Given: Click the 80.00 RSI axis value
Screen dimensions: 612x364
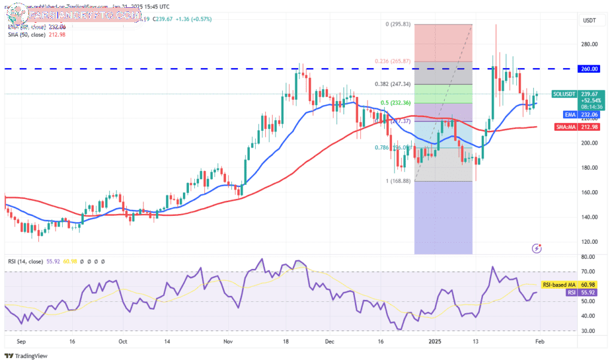Looking at the screenshot, I should pyautogui.click(x=588, y=256).
